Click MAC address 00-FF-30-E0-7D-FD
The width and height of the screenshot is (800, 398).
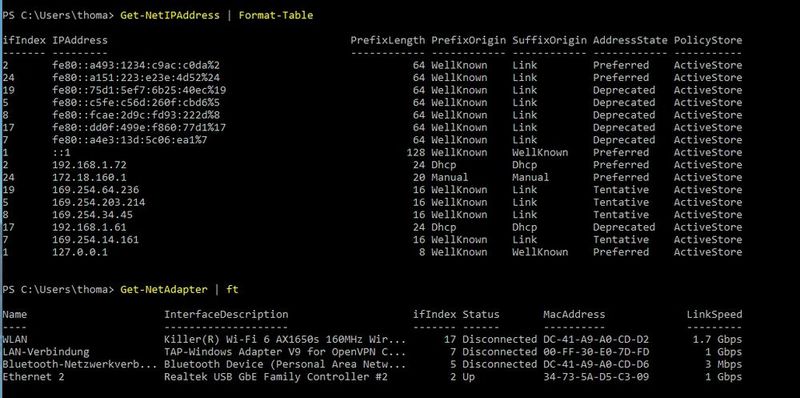(x=596, y=352)
